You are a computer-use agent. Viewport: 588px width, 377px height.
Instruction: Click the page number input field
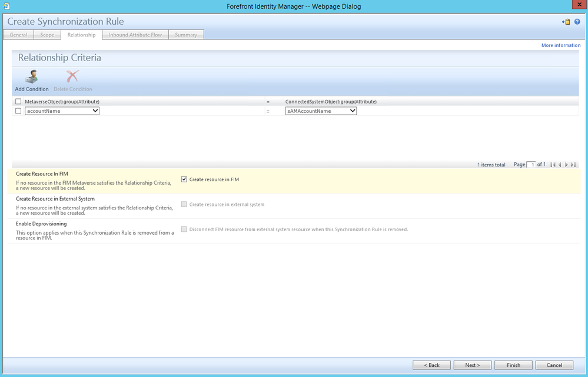coord(531,165)
